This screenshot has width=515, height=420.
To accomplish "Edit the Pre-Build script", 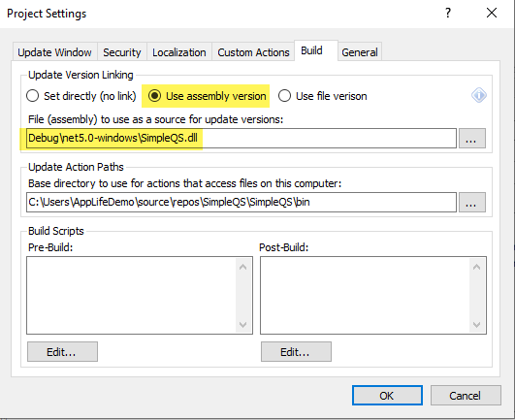I will [62, 352].
